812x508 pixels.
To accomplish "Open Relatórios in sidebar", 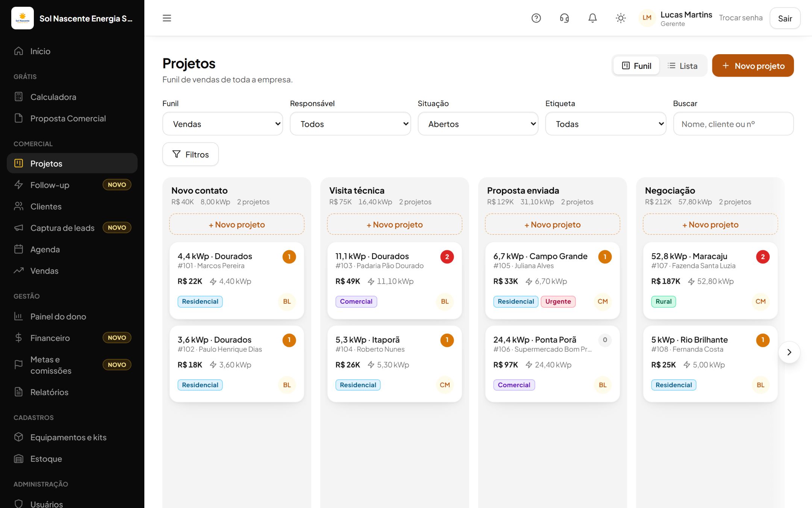I will [x=72, y=392].
